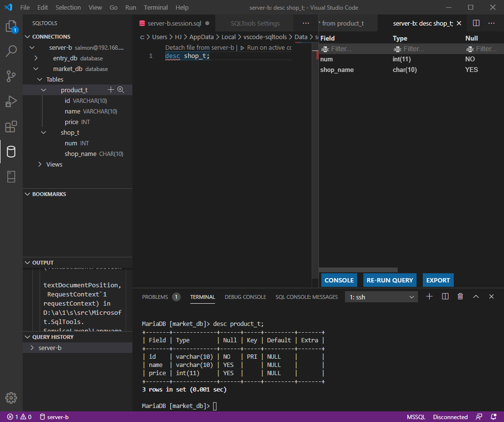Collapse the OUTPUT section
The height and width of the screenshot is (422, 504).
pyautogui.click(x=28, y=262)
